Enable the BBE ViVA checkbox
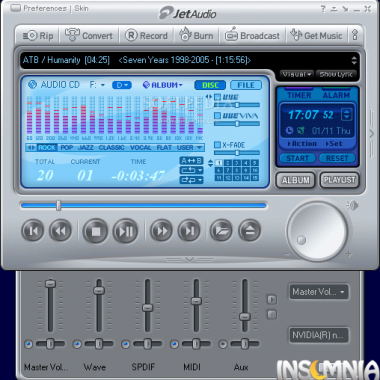Viewport: 380px width, 380px height. click(x=217, y=116)
